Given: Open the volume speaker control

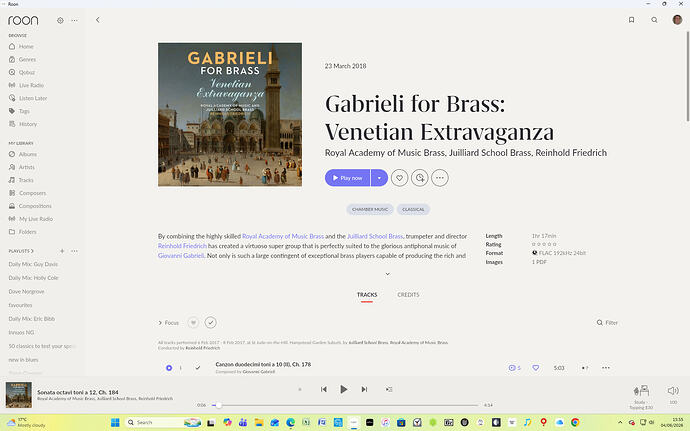Looking at the screenshot, I should pyautogui.click(x=673, y=390).
